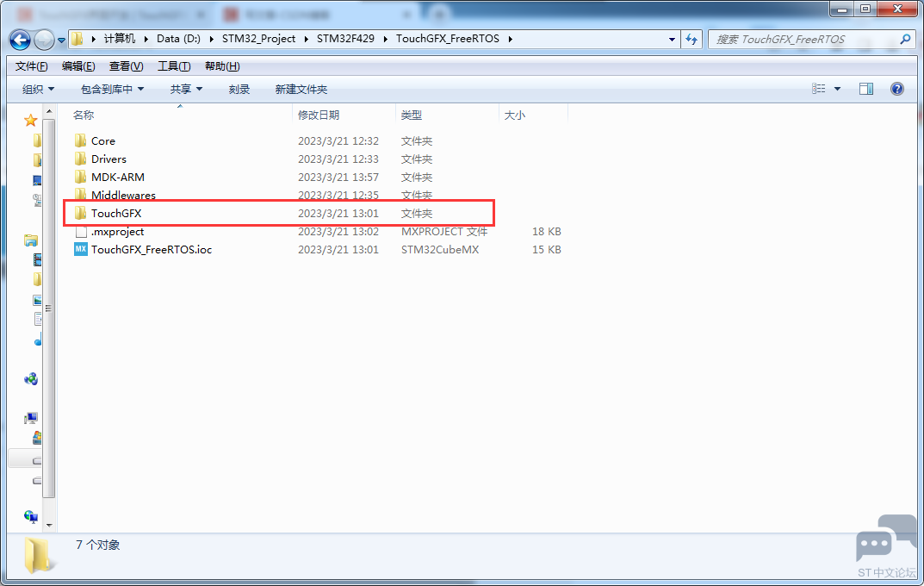Select the Drivers folder icon

81,159
